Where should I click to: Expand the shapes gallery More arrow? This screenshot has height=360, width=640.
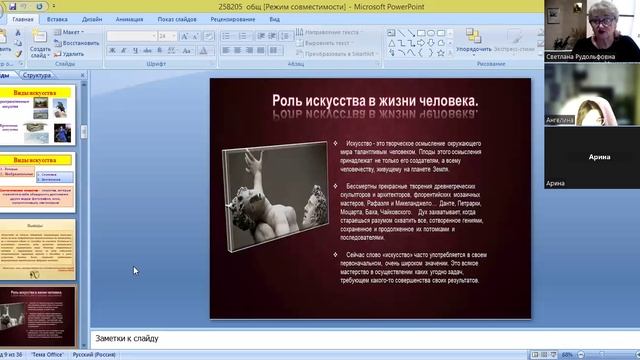(x=450, y=53)
